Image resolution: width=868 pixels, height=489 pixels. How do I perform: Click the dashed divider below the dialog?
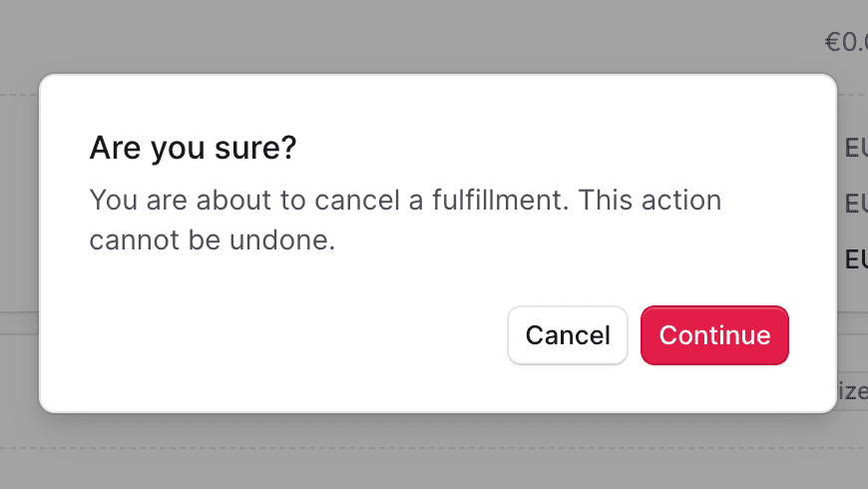434,448
